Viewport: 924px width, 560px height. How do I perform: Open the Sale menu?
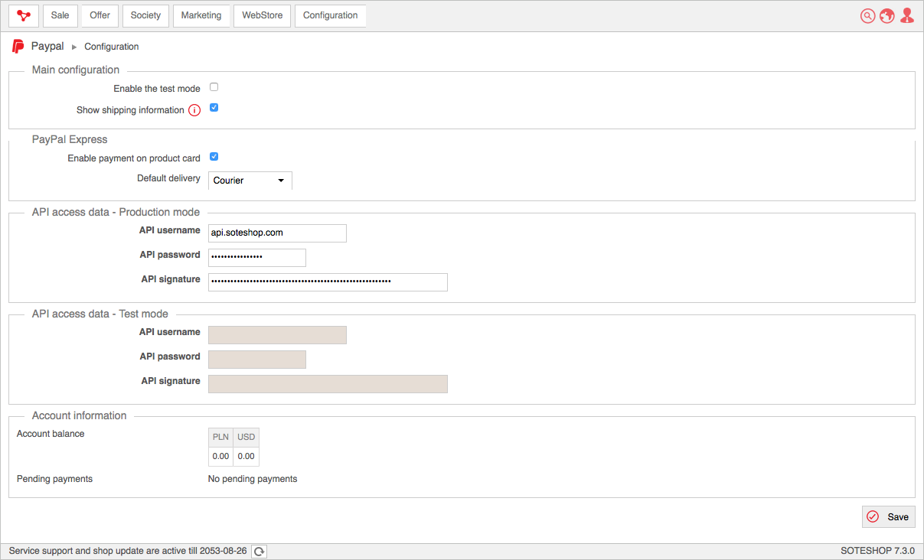coord(60,15)
